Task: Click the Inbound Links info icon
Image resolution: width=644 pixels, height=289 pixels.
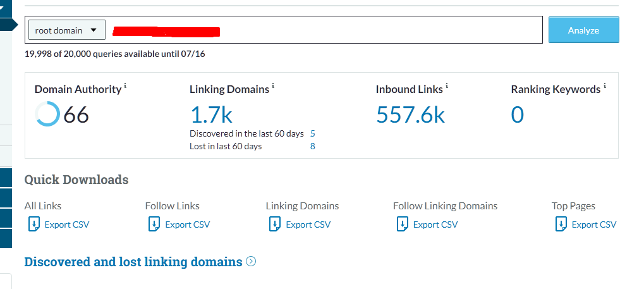Action: 447,85
